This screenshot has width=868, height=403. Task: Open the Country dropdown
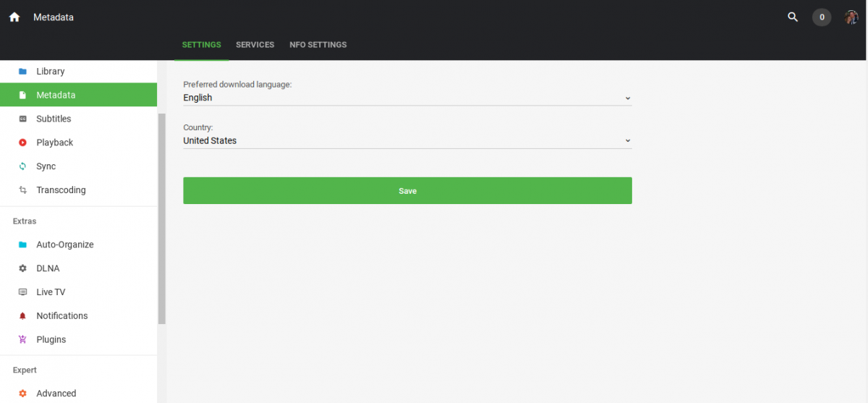[x=407, y=140]
